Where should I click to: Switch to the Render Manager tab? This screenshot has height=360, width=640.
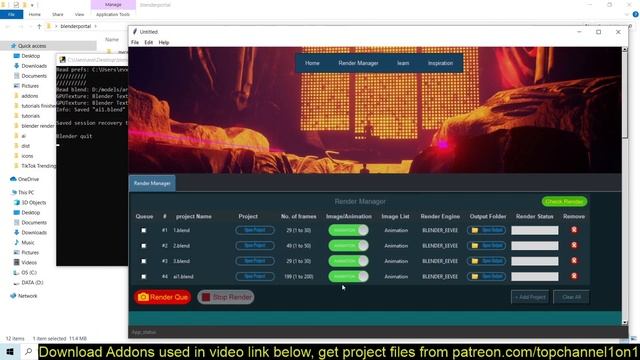coord(152,183)
